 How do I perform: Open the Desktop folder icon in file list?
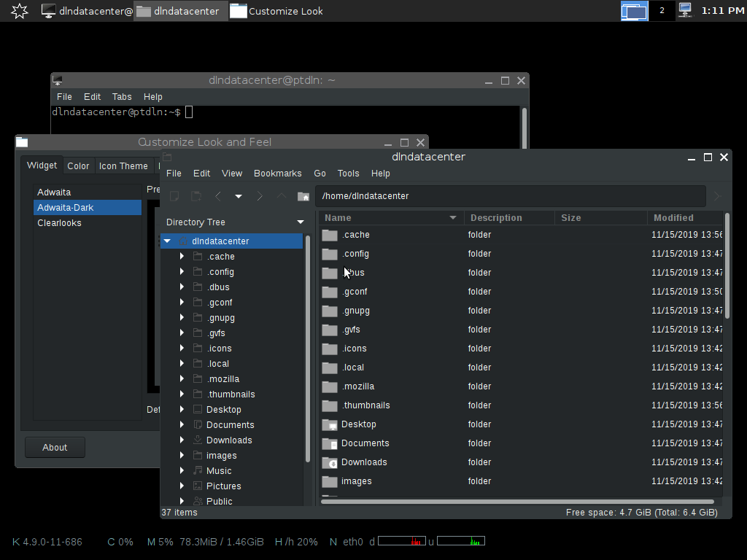pos(329,424)
